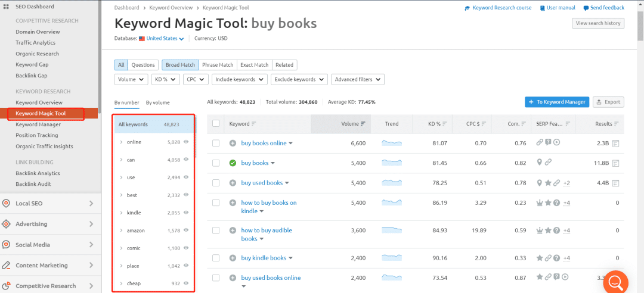Open the Local SEO sidebar section icon
This screenshot has height=293, width=644.
pos(6,203)
